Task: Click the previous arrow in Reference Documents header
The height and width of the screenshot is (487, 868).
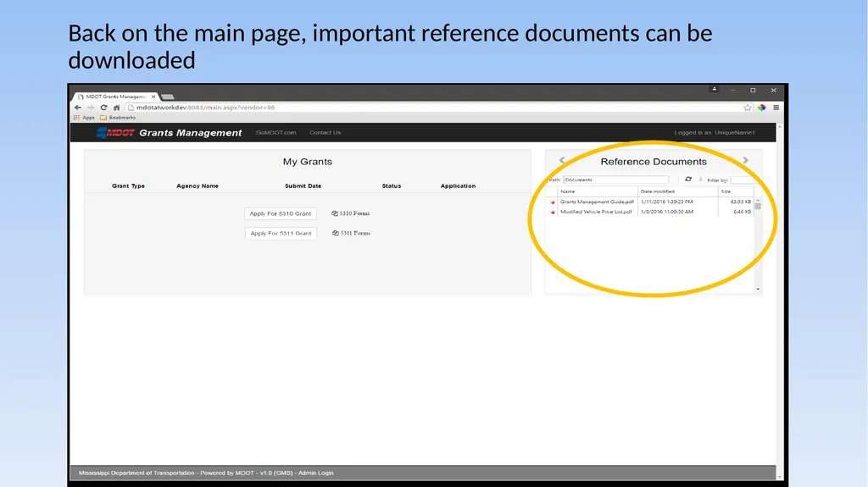Action: point(562,160)
